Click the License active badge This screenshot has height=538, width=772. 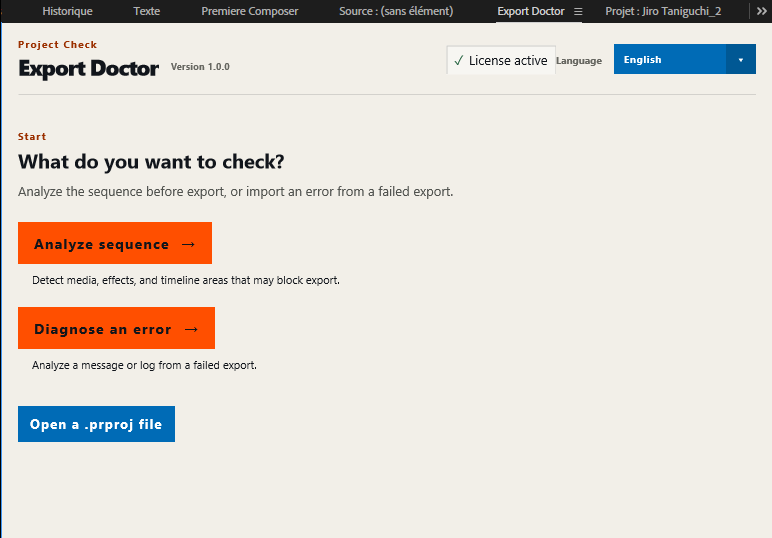coord(501,60)
